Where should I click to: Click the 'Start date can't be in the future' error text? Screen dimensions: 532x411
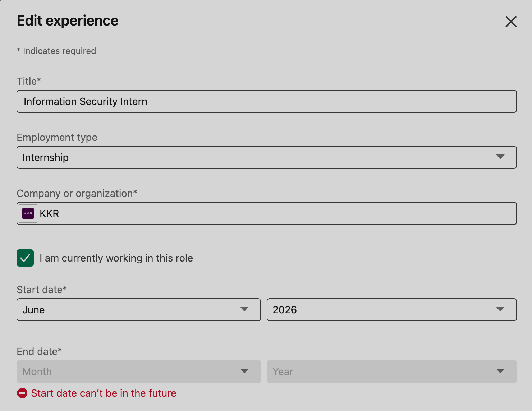[104, 393]
